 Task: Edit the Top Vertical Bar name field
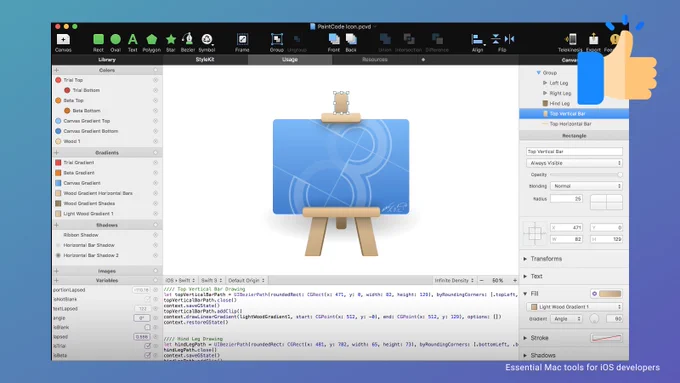click(574, 151)
